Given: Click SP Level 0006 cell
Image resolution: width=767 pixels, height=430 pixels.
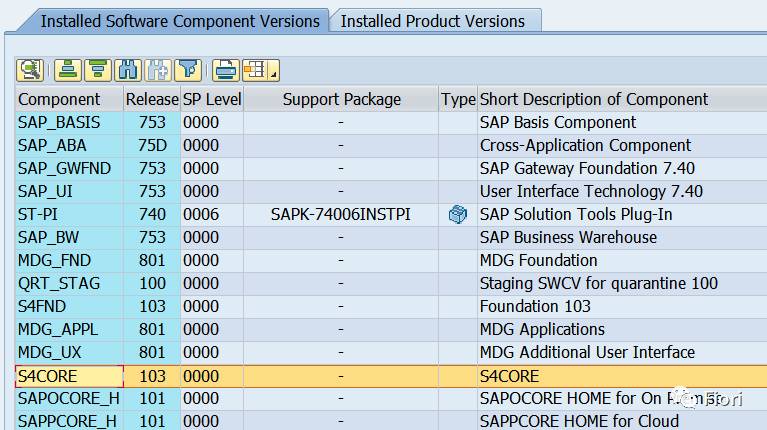Looking at the screenshot, I should click(x=212, y=214).
